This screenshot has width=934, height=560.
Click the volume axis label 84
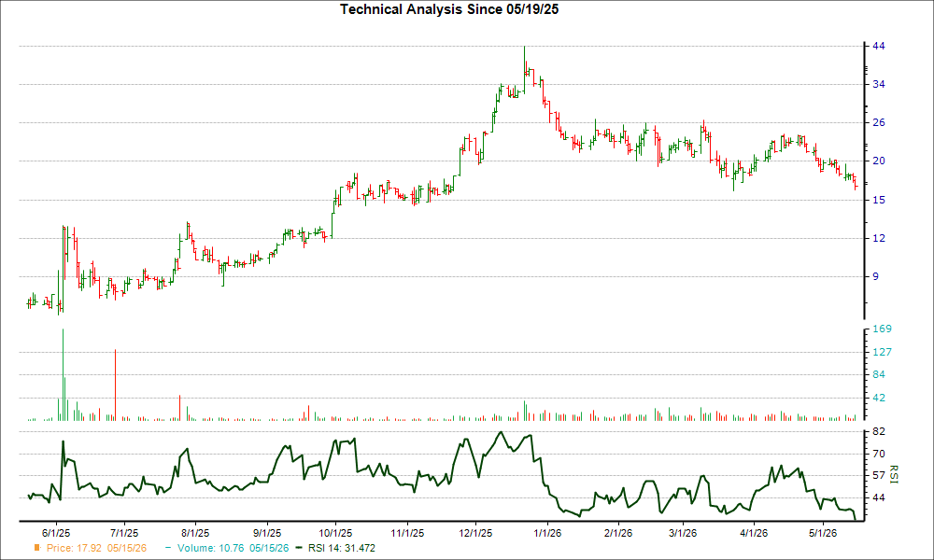pyautogui.click(x=879, y=374)
